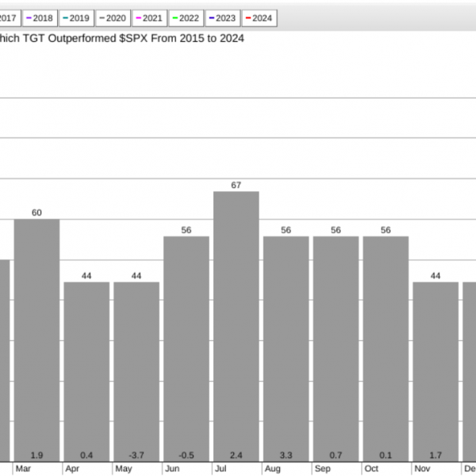The width and height of the screenshot is (476, 476).
Task: Toggle the 2021 year button
Action: [150, 18]
